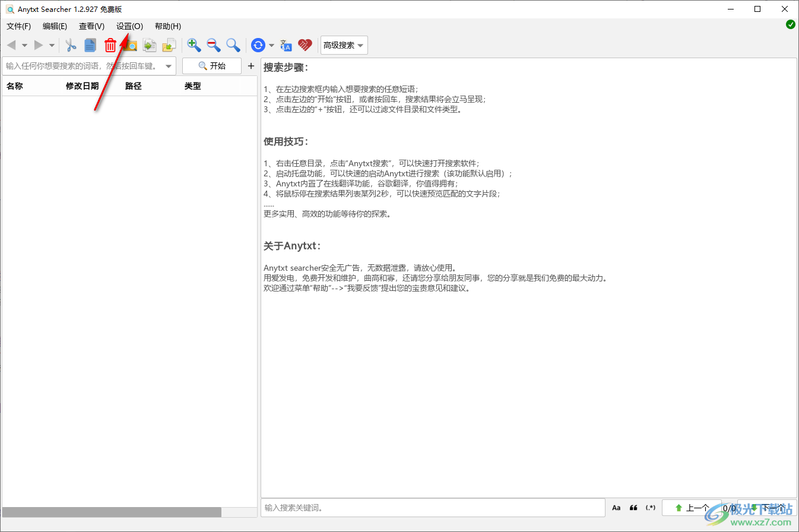Image resolution: width=799 pixels, height=532 pixels.
Task: Click the 0/0 match counter
Action: pyautogui.click(x=730, y=508)
